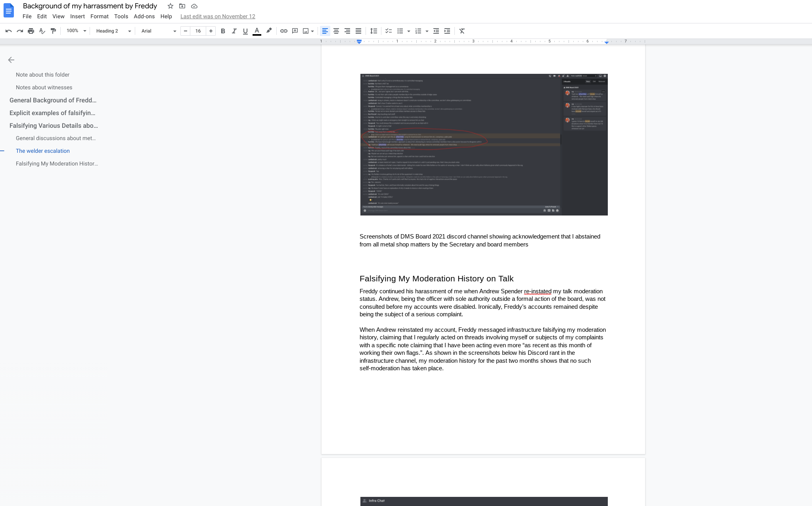Select the Paint format tool

53,31
